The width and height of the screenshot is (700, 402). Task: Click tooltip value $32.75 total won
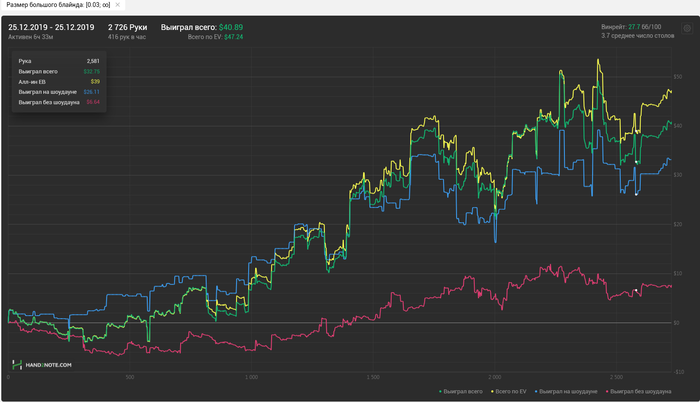click(92, 71)
